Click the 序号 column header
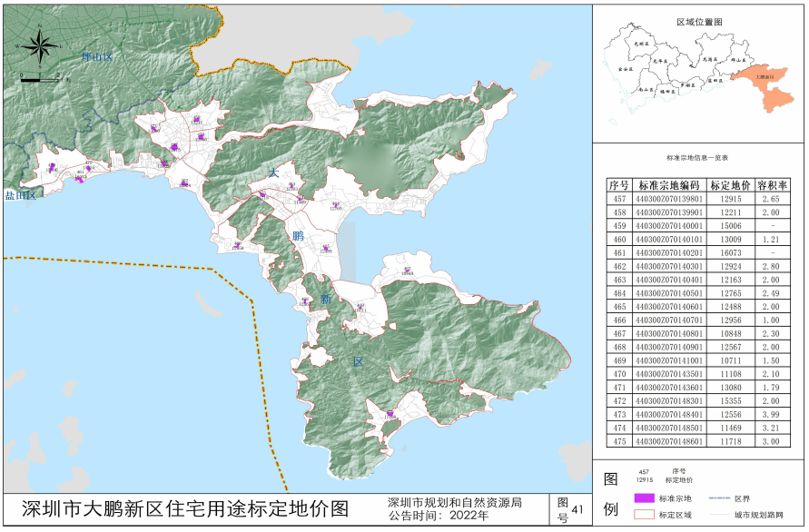The image size is (809, 532). click(619, 183)
